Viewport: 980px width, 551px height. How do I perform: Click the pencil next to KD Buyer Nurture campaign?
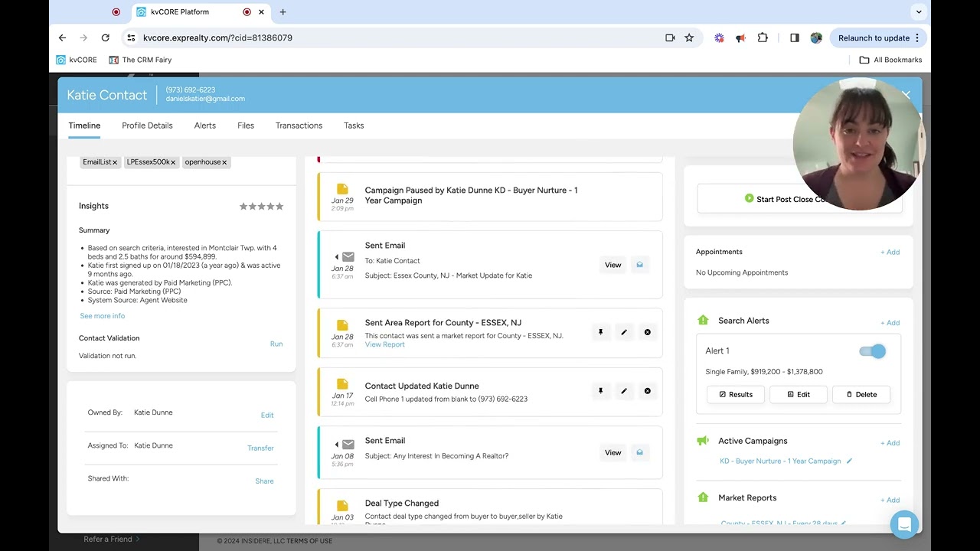pos(849,461)
